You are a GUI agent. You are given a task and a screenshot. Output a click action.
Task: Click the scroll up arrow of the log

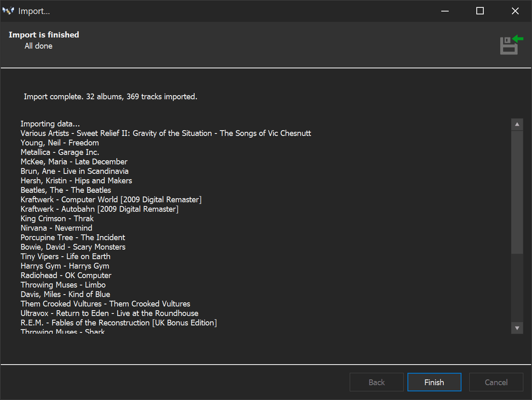coord(517,124)
